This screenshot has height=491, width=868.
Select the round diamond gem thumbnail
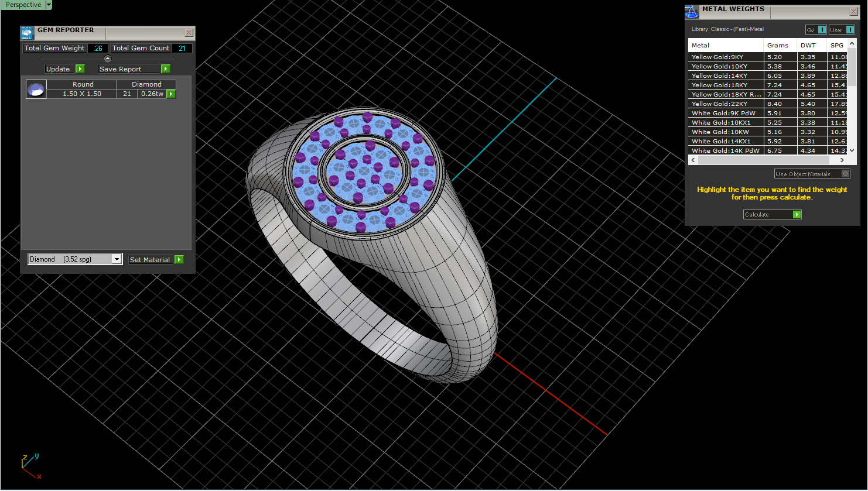pos(36,90)
